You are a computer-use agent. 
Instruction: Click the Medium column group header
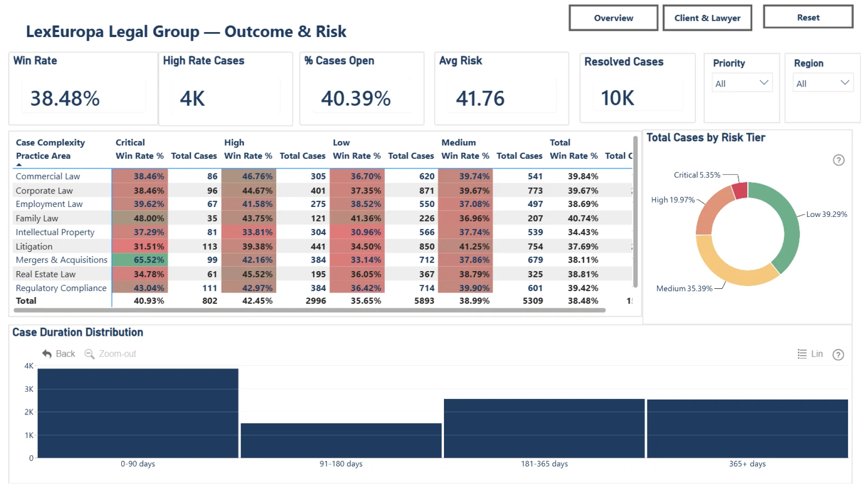458,142
